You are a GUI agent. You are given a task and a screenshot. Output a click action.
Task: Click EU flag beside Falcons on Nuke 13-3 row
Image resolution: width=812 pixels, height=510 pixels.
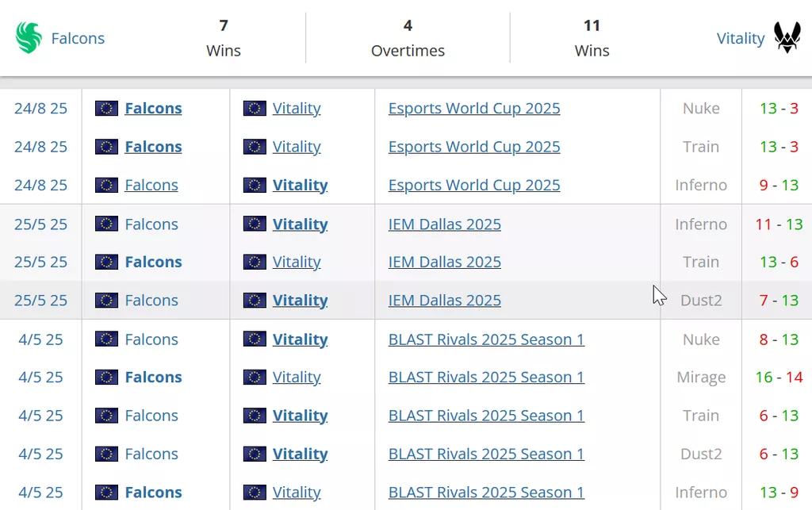(x=106, y=109)
